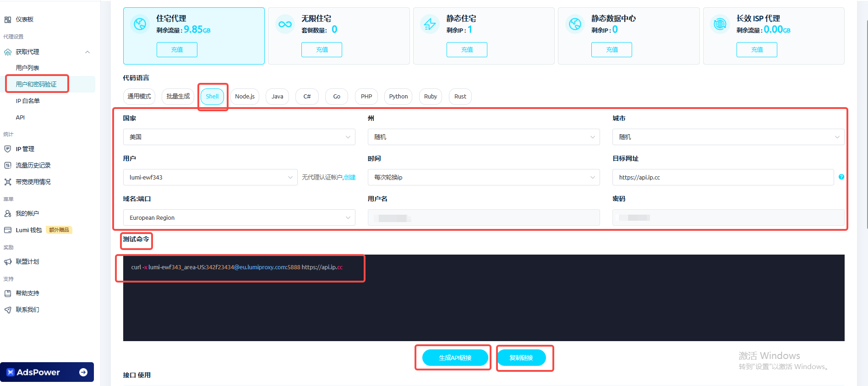Click the 复制链接 button
Viewport: 868px width, 386px height.
pyautogui.click(x=521, y=358)
